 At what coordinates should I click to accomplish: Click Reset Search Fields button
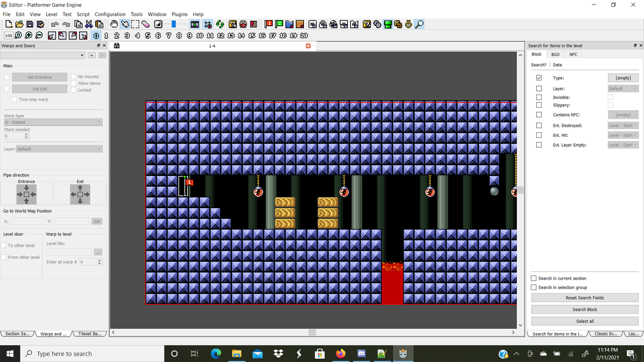click(x=585, y=298)
